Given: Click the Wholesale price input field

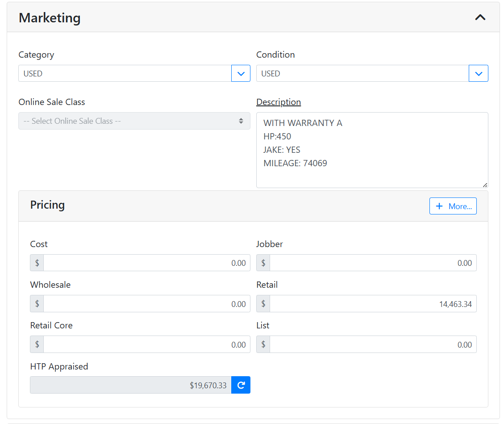Looking at the screenshot, I should (x=146, y=304).
